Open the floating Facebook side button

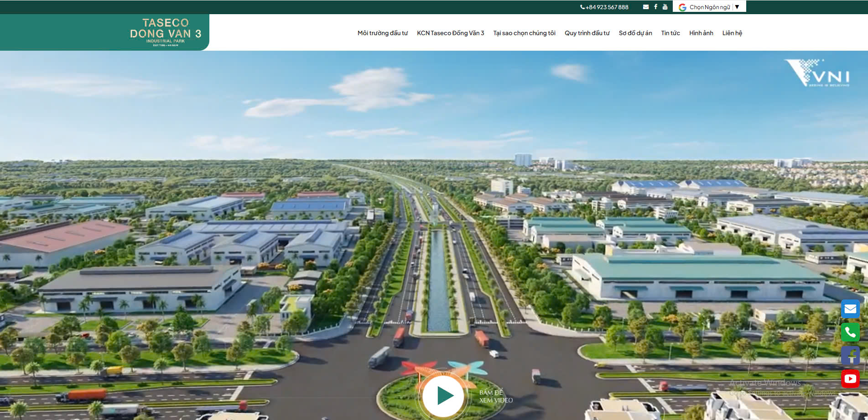pyautogui.click(x=850, y=356)
